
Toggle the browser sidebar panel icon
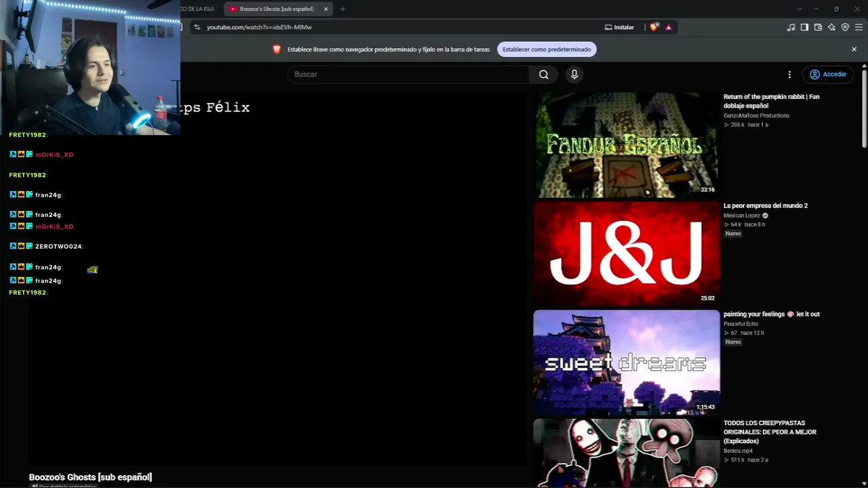point(804,27)
